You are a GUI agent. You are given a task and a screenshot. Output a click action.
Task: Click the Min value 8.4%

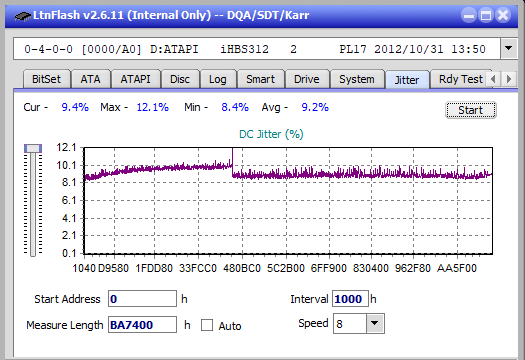235,107
